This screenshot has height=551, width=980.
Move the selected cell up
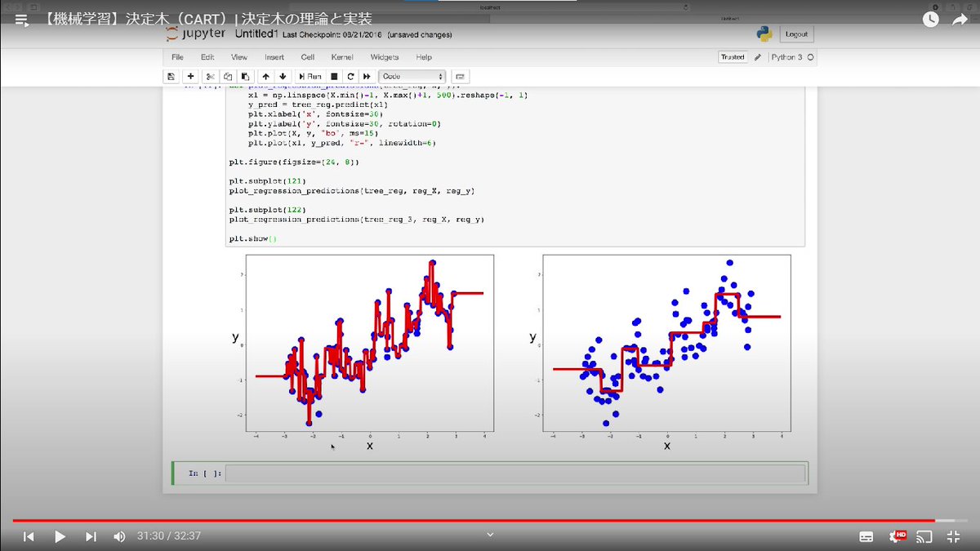pyautogui.click(x=265, y=76)
